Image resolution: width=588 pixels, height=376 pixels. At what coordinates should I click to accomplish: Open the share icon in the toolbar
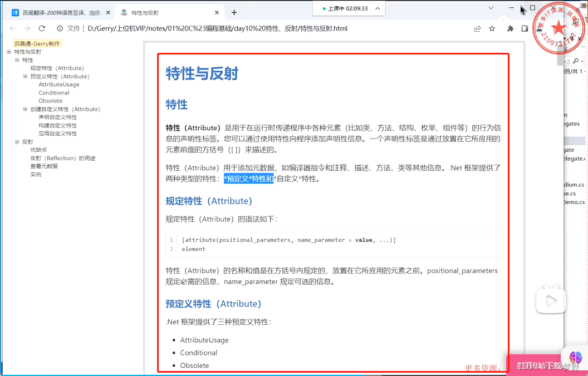tap(477, 29)
